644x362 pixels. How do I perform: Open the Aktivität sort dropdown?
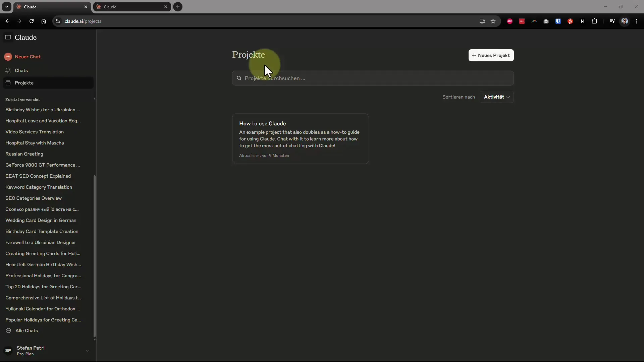pos(496,97)
